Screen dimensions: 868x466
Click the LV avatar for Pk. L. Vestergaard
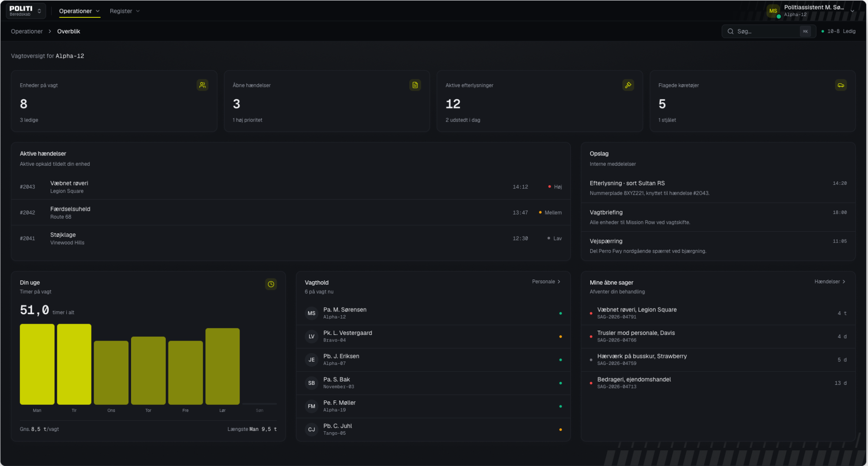pyautogui.click(x=312, y=336)
